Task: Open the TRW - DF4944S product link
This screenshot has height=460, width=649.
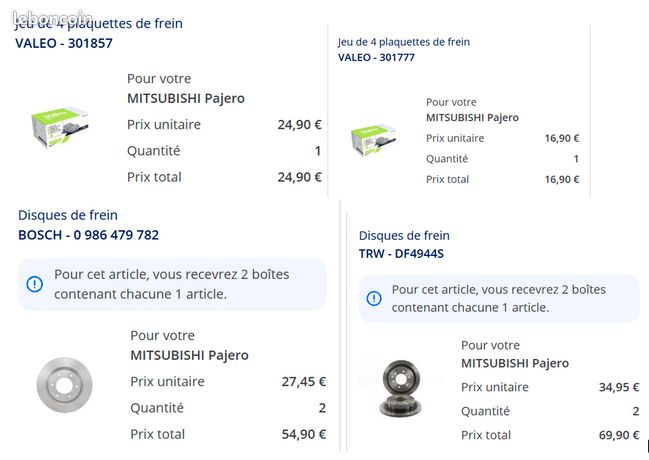Action: tap(401, 253)
